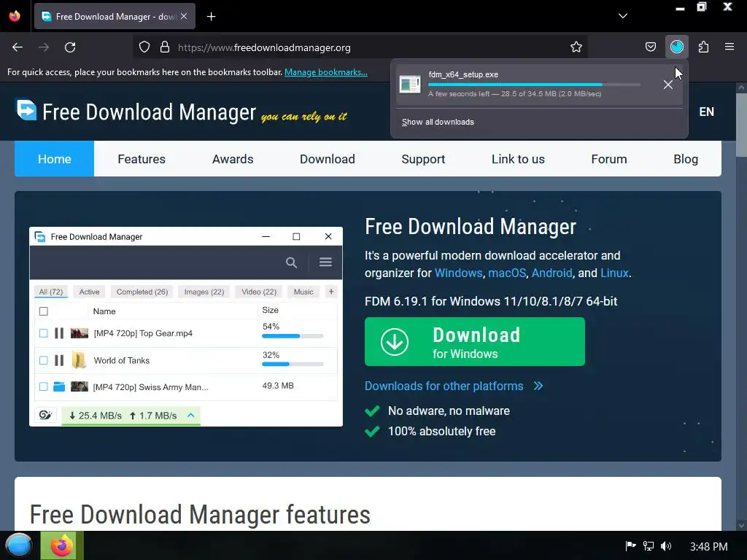The width and height of the screenshot is (747, 560).
Task: Go back to the previous page
Action: click(18, 47)
